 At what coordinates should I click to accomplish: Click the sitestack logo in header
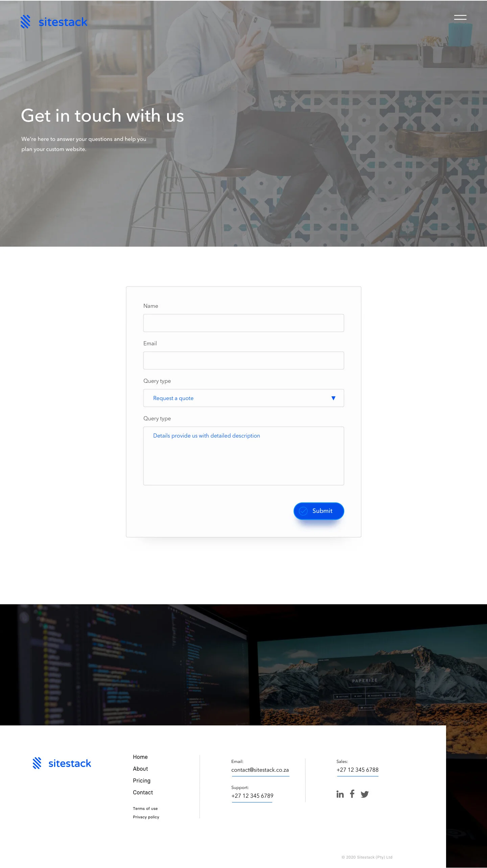[x=54, y=22]
